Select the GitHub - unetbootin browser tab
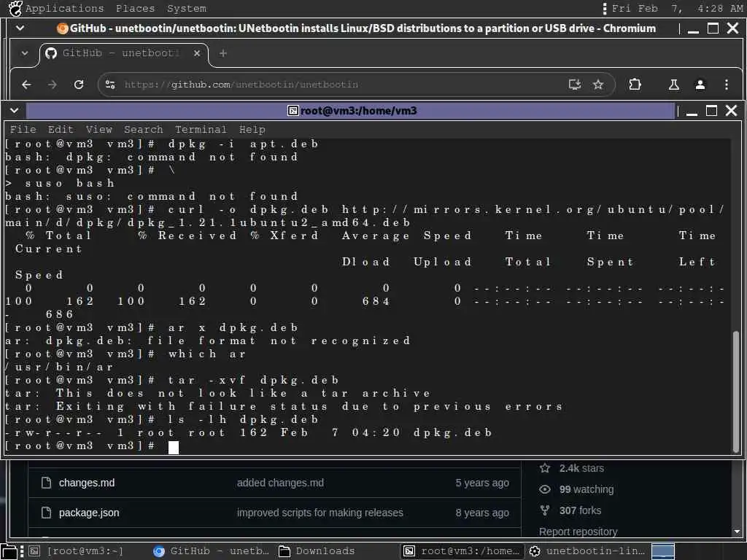The image size is (747, 560). 123,53
